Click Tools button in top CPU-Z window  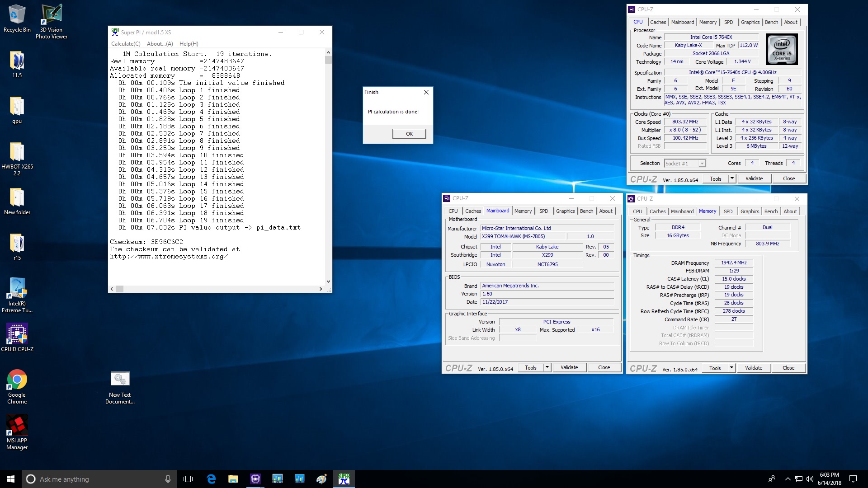(716, 178)
